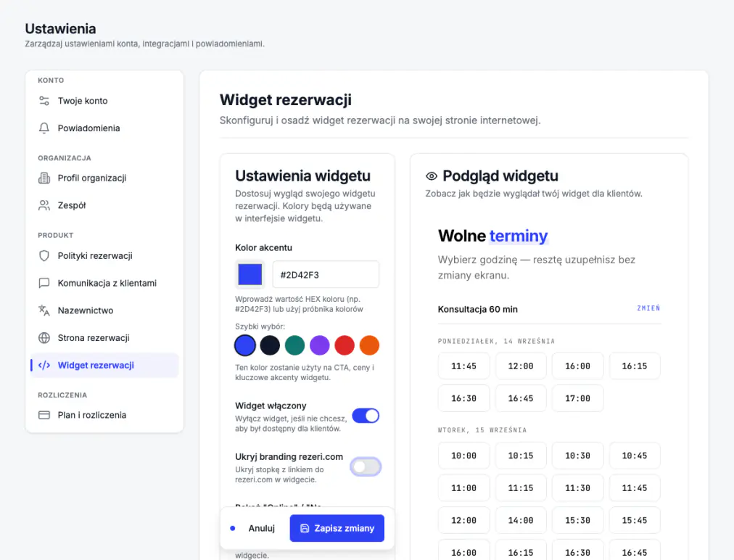The image size is (734, 560).
Task: Select Monday 12:00 time slot
Action: pyautogui.click(x=521, y=366)
